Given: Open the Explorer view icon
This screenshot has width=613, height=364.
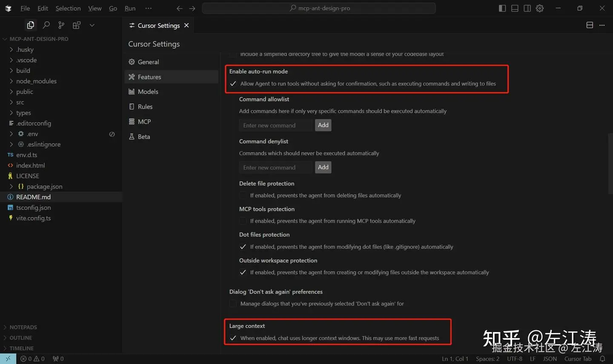Looking at the screenshot, I should point(31,25).
